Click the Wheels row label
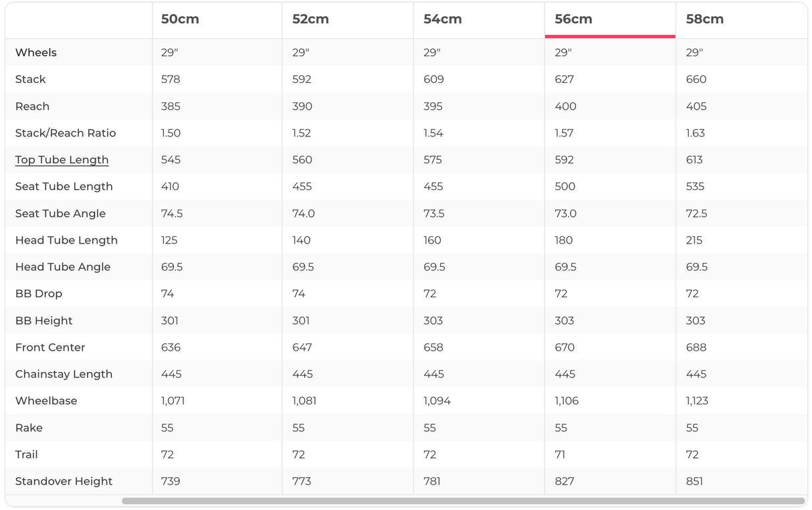The width and height of the screenshot is (812, 510). pyautogui.click(x=36, y=53)
